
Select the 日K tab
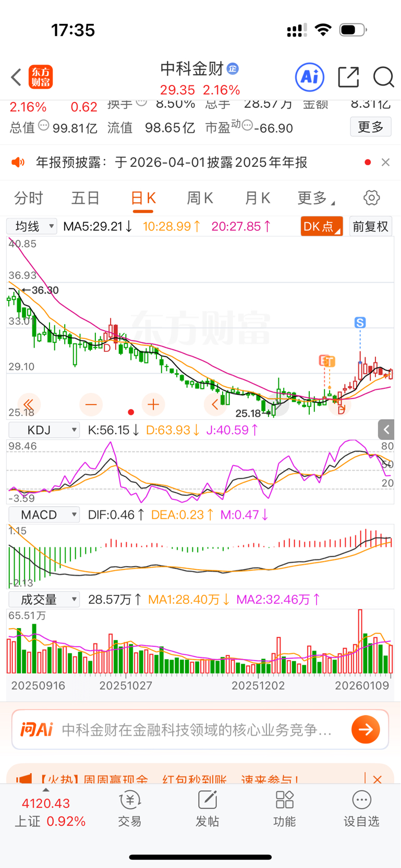pos(143,198)
